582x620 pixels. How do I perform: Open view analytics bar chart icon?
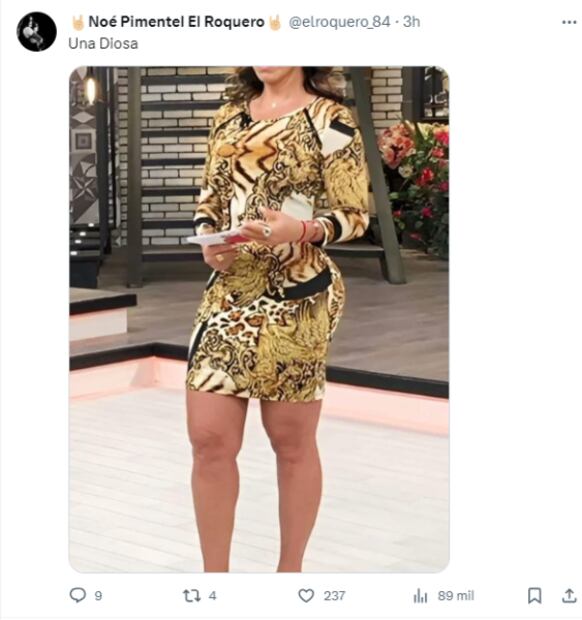point(420,595)
